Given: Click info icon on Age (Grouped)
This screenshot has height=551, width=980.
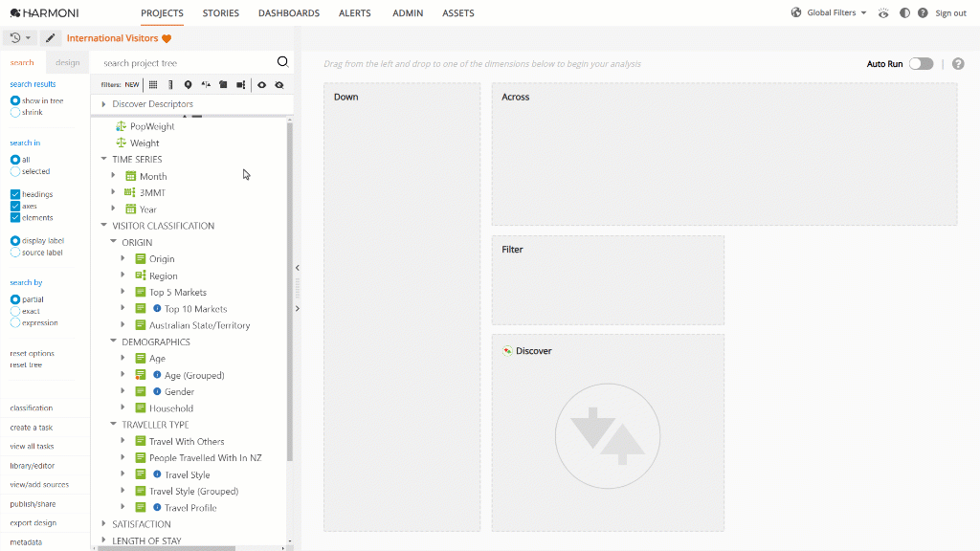Looking at the screenshot, I should [x=157, y=375].
